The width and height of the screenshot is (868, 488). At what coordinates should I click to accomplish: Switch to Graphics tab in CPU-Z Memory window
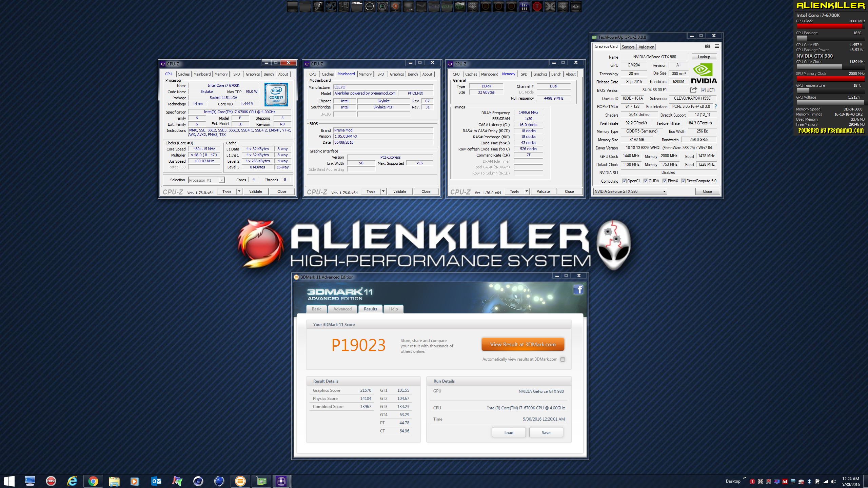(540, 74)
